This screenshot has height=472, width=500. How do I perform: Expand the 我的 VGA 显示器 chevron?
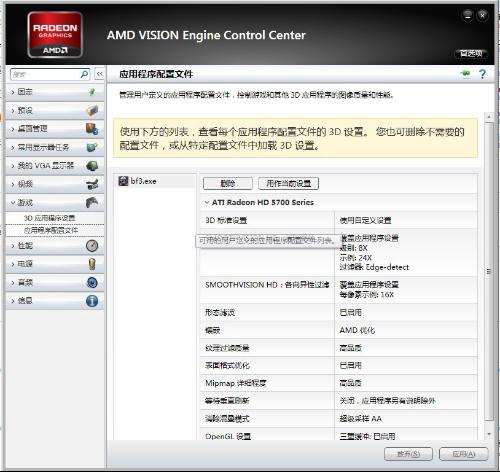[13, 166]
